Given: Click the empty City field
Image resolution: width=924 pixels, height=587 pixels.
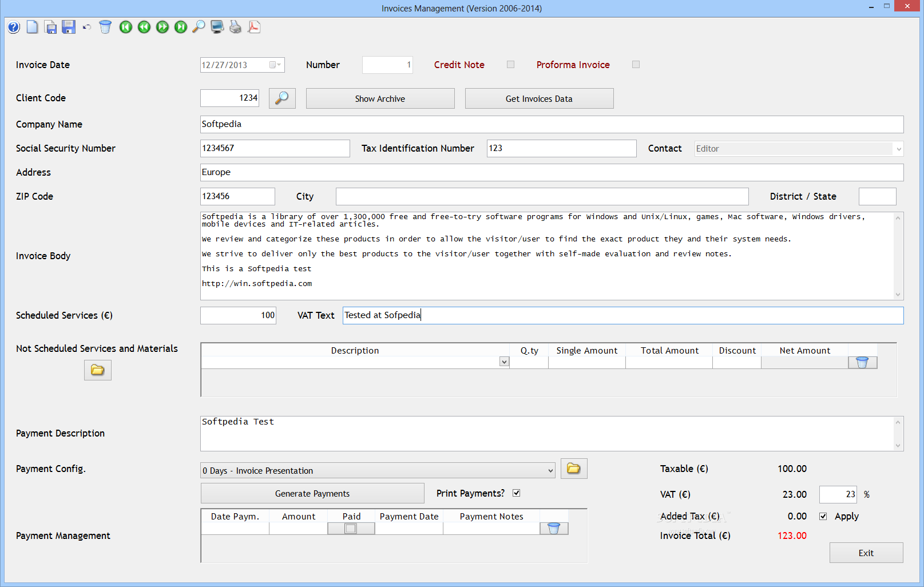Looking at the screenshot, I should click(542, 196).
